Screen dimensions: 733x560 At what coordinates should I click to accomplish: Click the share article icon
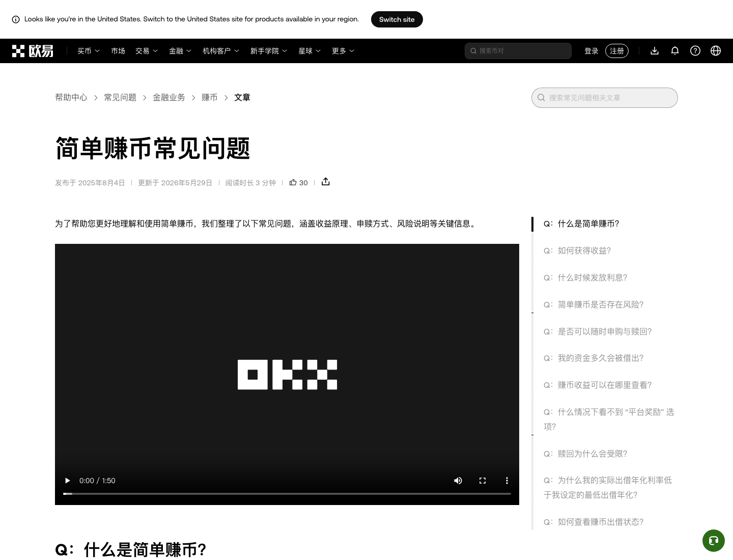click(x=326, y=182)
